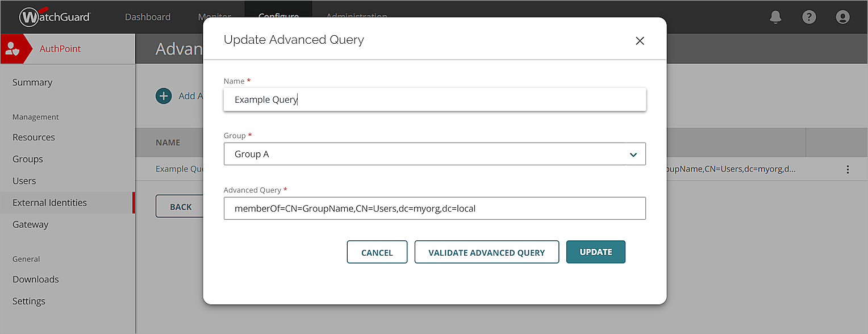Click into the Name text field
The image size is (868, 334).
[435, 100]
